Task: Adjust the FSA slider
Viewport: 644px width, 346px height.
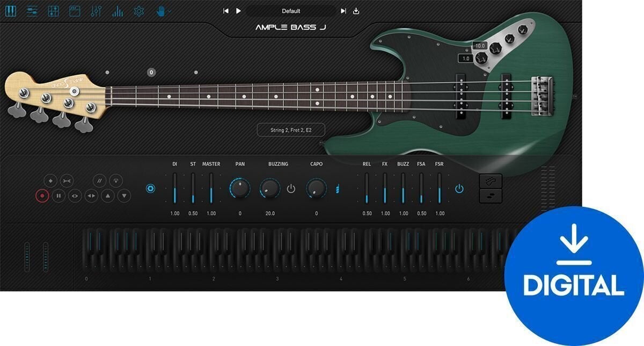Action: pos(421,188)
